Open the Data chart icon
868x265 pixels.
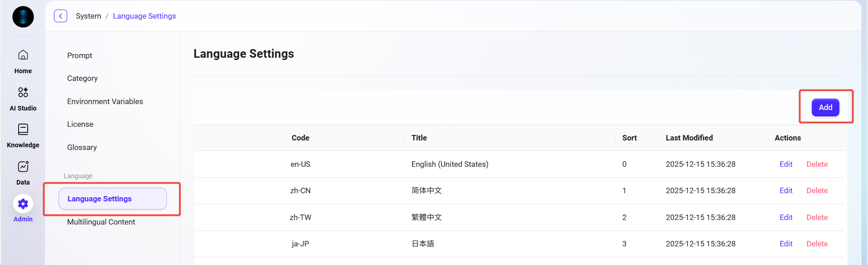tap(23, 167)
